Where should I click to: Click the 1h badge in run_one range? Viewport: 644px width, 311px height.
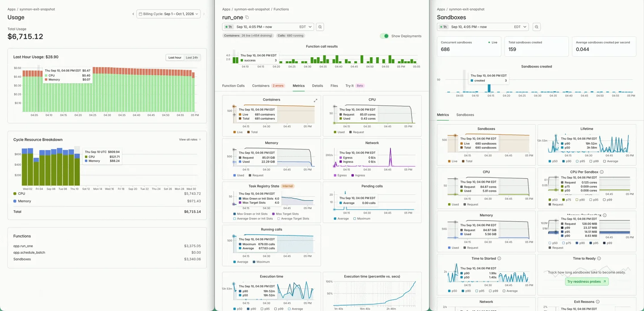229,27
